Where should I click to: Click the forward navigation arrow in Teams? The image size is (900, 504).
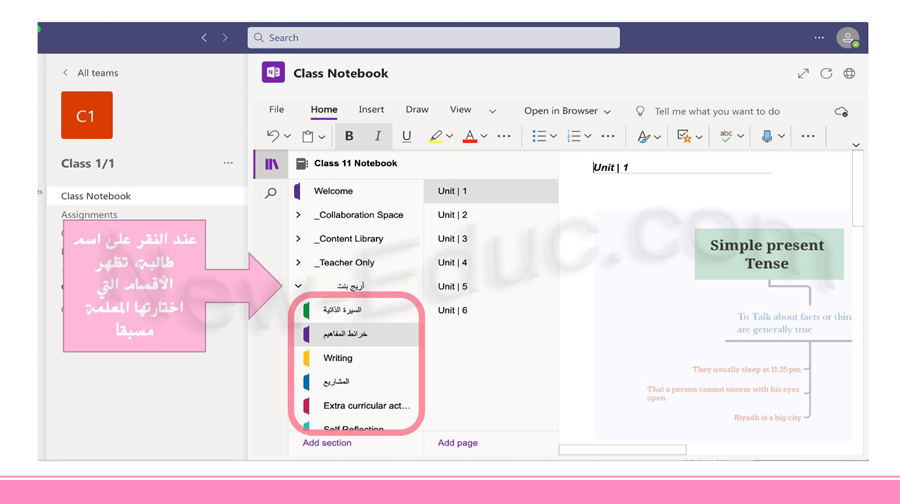click(x=225, y=37)
